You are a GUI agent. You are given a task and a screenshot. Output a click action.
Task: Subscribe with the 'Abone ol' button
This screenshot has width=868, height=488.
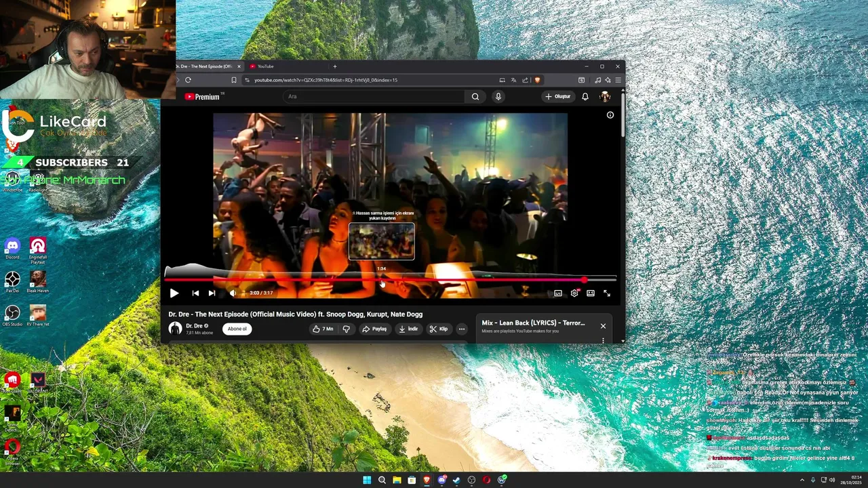(x=237, y=329)
